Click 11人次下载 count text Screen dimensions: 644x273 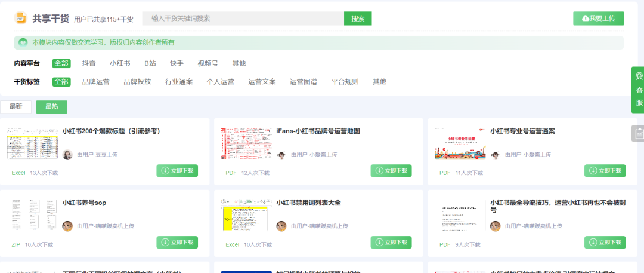click(x=469, y=173)
